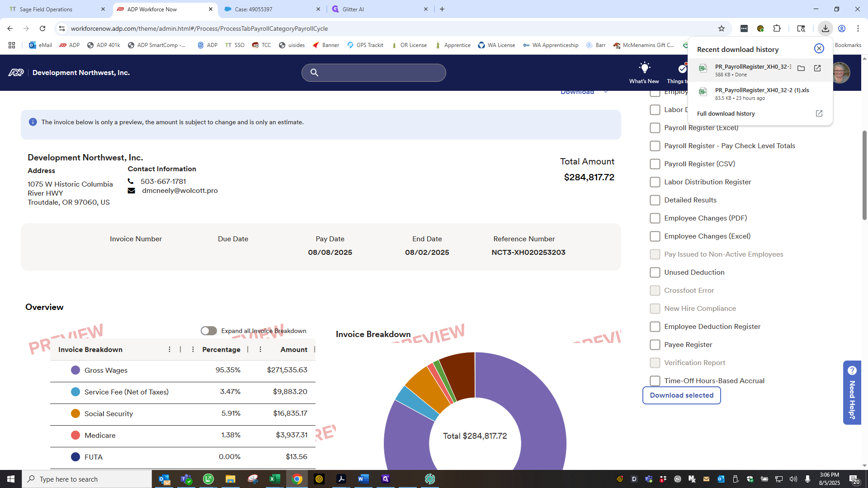868x488 pixels.
Task: Click the Chrome downloads toolbar icon
Action: point(826,28)
